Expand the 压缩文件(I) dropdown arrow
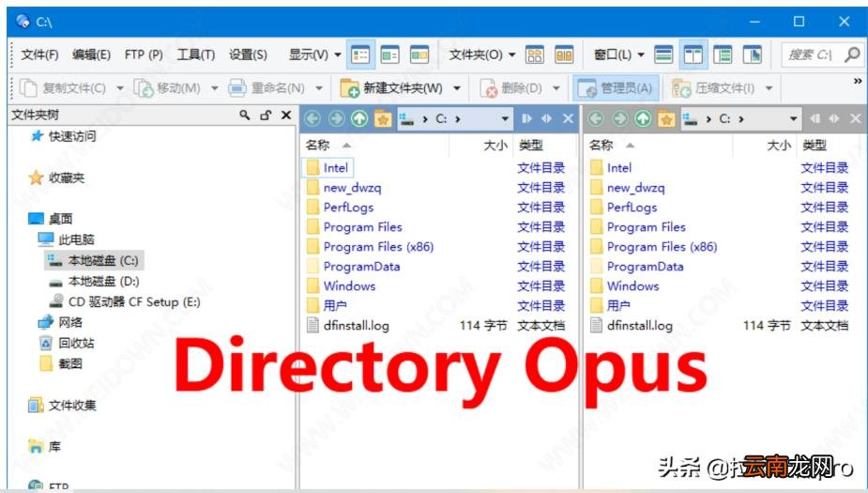Image resolution: width=868 pixels, height=493 pixels. pos(769,87)
